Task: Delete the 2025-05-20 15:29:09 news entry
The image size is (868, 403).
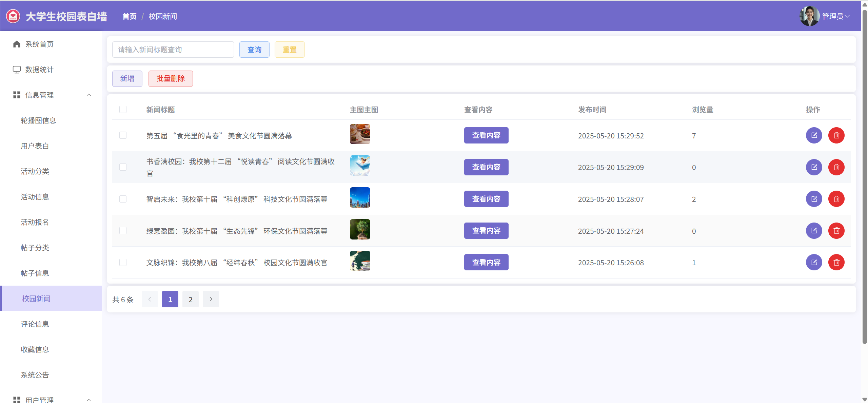Action: [x=836, y=167]
